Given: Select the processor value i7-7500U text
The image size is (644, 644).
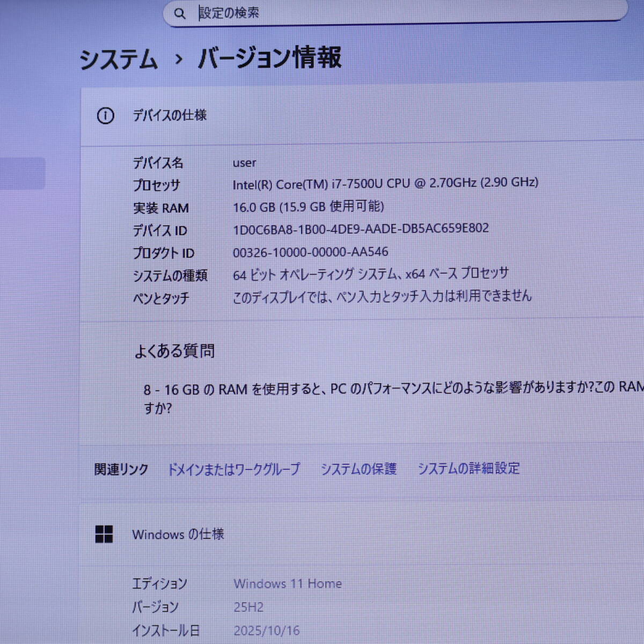Looking at the screenshot, I should [x=385, y=184].
